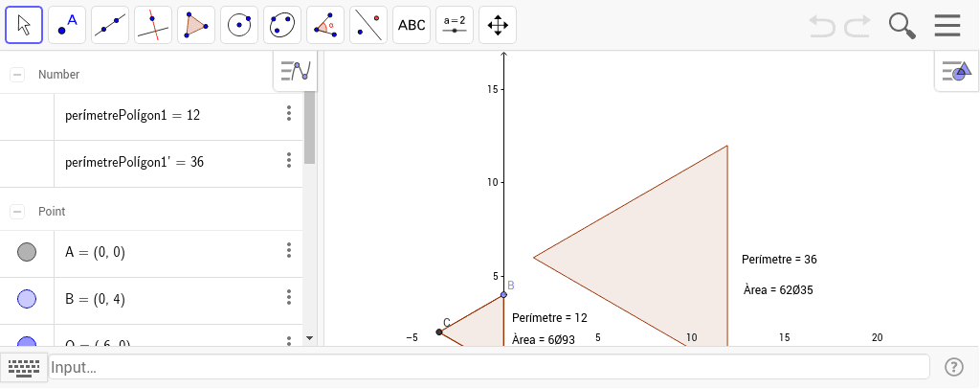Screen dimensions: 980x389
Task: Open options for point B row
Action: tap(289, 297)
